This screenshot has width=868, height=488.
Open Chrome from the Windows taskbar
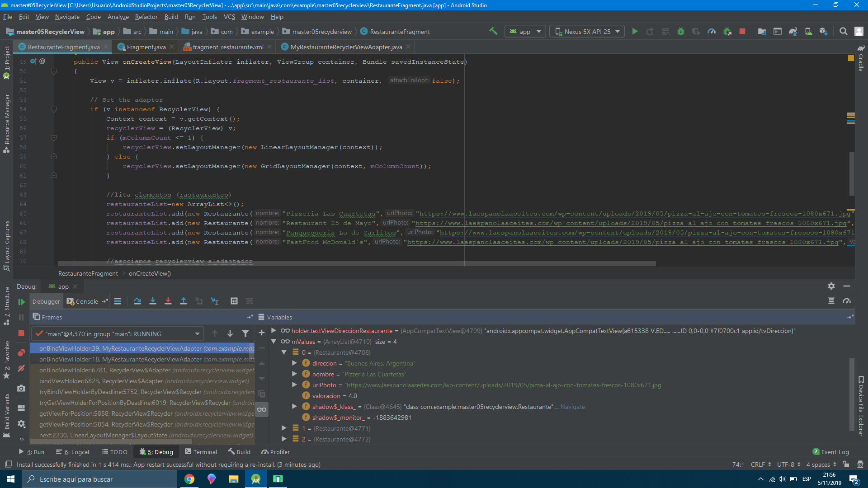point(189,479)
